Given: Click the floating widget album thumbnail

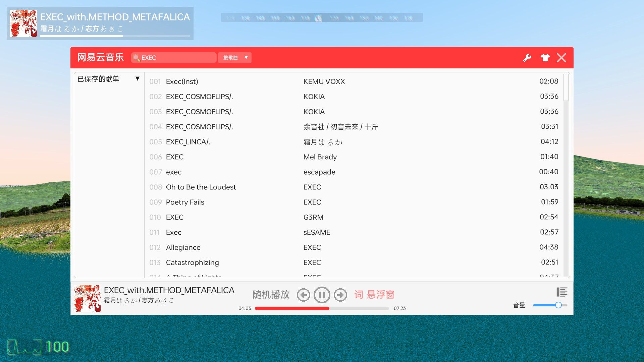Looking at the screenshot, I should coord(23,23).
